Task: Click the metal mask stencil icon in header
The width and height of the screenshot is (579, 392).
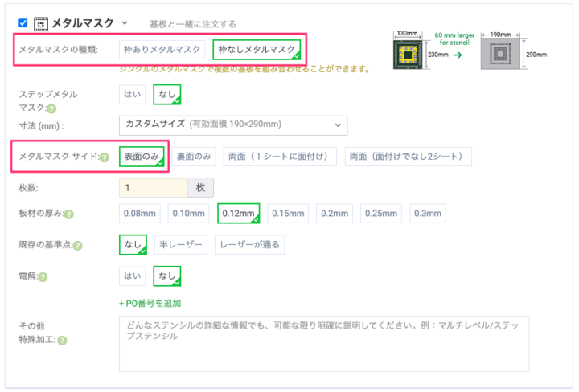Action: click(41, 23)
